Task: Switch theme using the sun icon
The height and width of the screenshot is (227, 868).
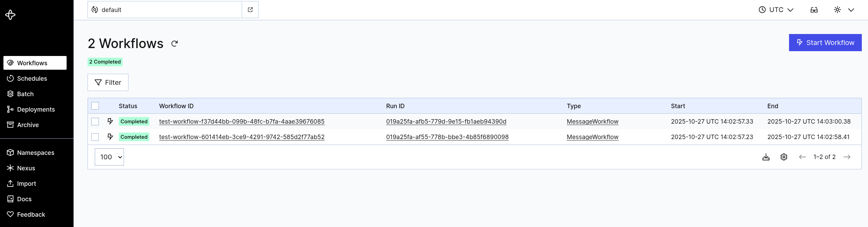Action: (x=837, y=10)
